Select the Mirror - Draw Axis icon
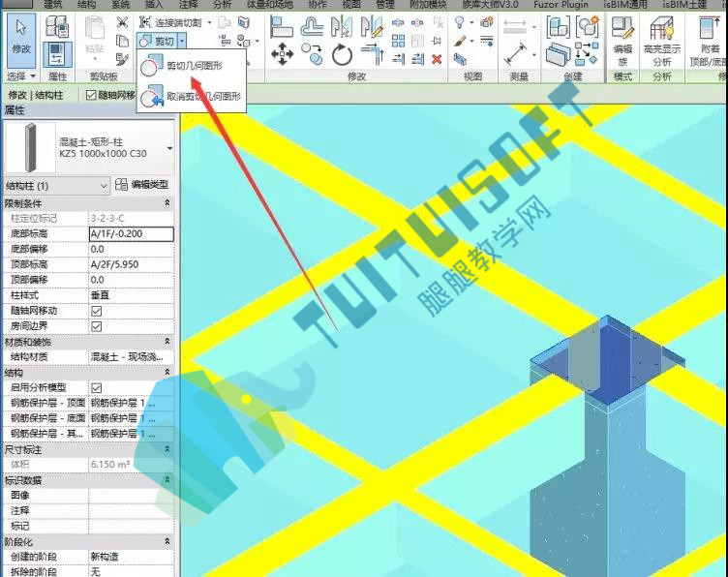Screen dimensions: 728x577 click(372, 26)
